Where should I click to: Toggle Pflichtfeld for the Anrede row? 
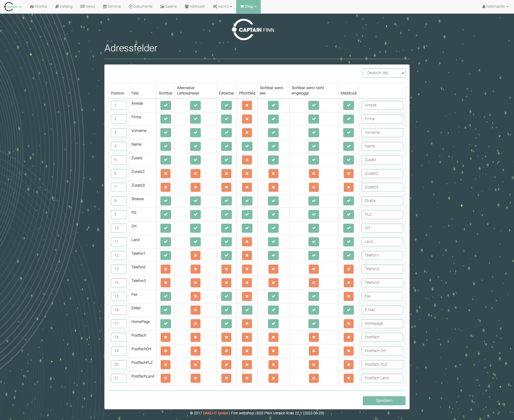pos(247,105)
